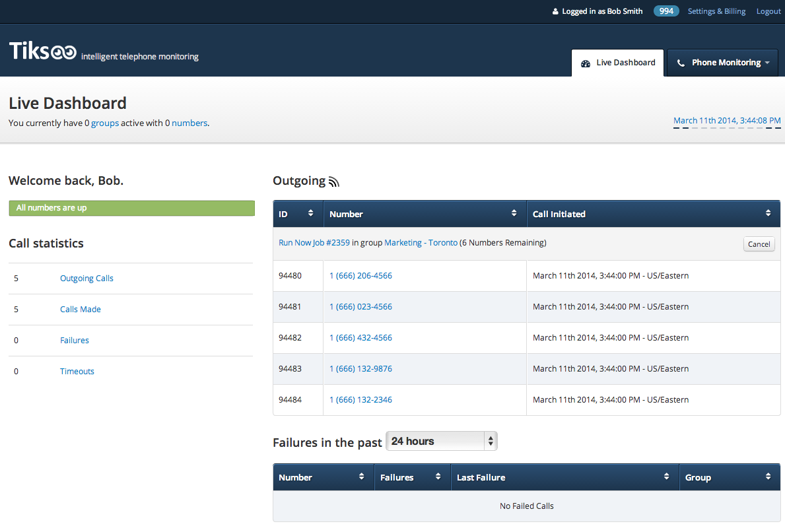Open Settings & Billing
Screen dimensions: 785x532
coord(716,11)
